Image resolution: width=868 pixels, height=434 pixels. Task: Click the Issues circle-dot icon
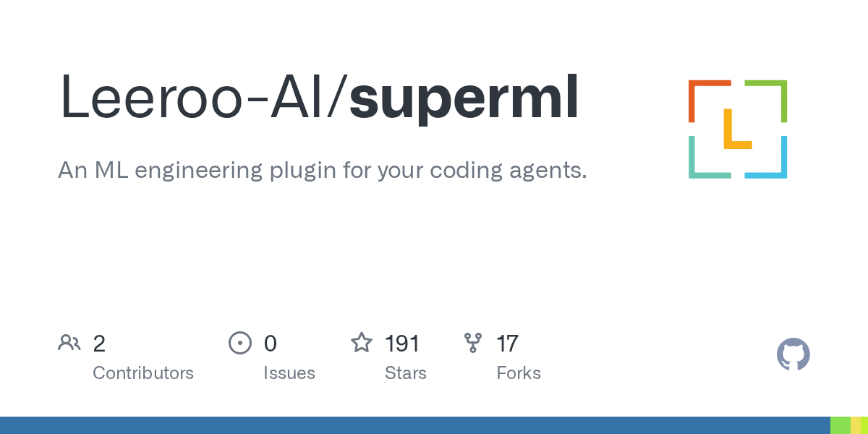click(240, 343)
